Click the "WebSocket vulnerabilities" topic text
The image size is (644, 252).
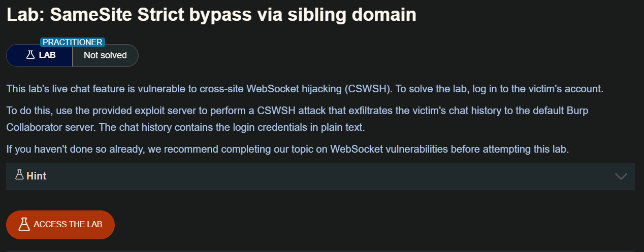[388, 149]
